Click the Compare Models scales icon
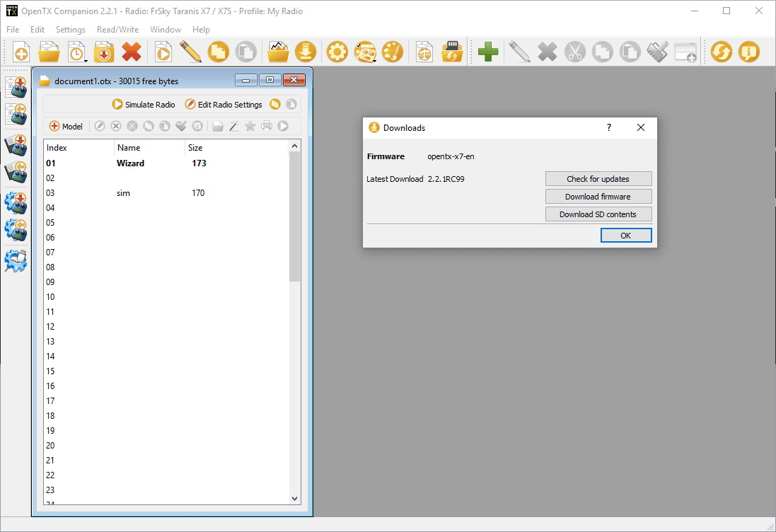This screenshot has width=776, height=532. 424,52
